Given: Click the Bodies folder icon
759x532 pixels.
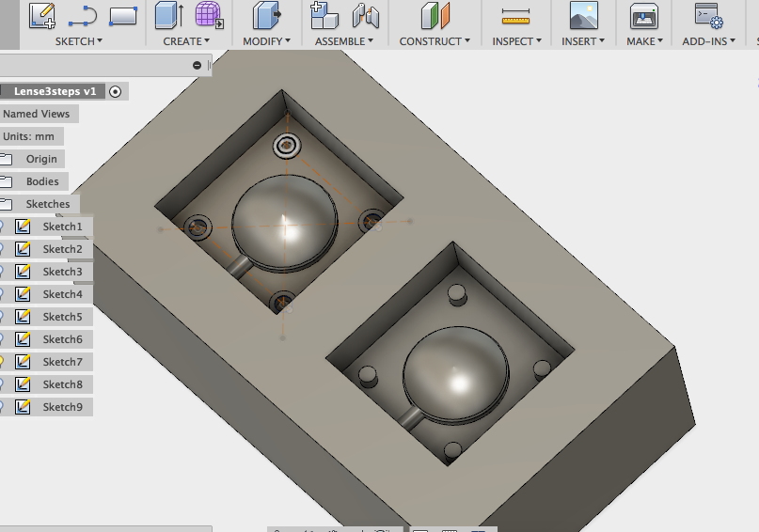Looking at the screenshot, I should (x=6, y=181).
